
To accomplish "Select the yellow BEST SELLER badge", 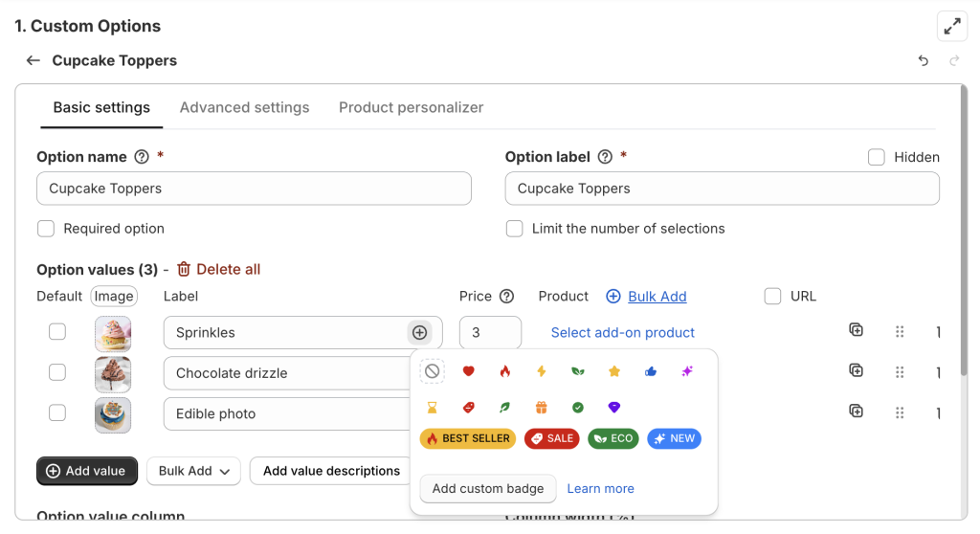I will 468,438.
